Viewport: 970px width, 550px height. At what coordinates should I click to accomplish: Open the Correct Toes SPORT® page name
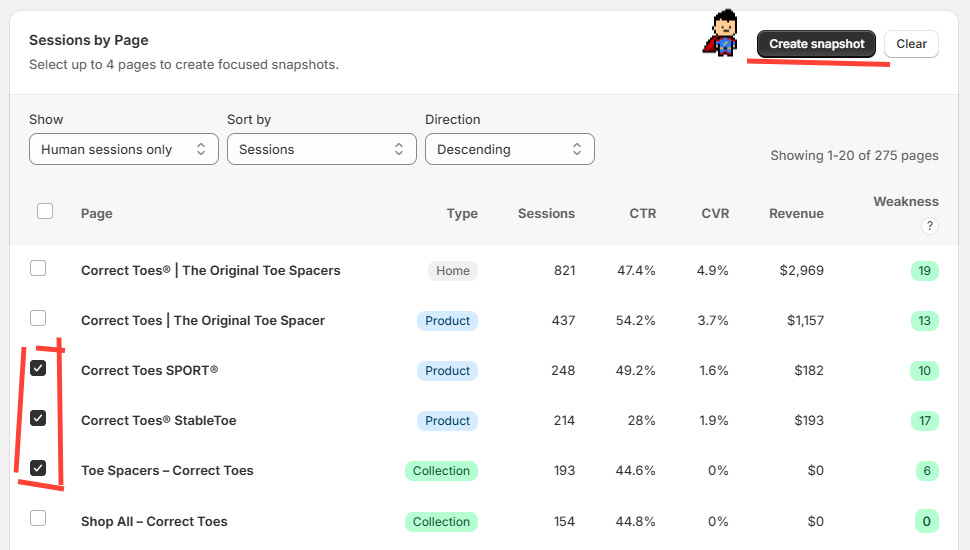pyautogui.click(x=150, y=371)
